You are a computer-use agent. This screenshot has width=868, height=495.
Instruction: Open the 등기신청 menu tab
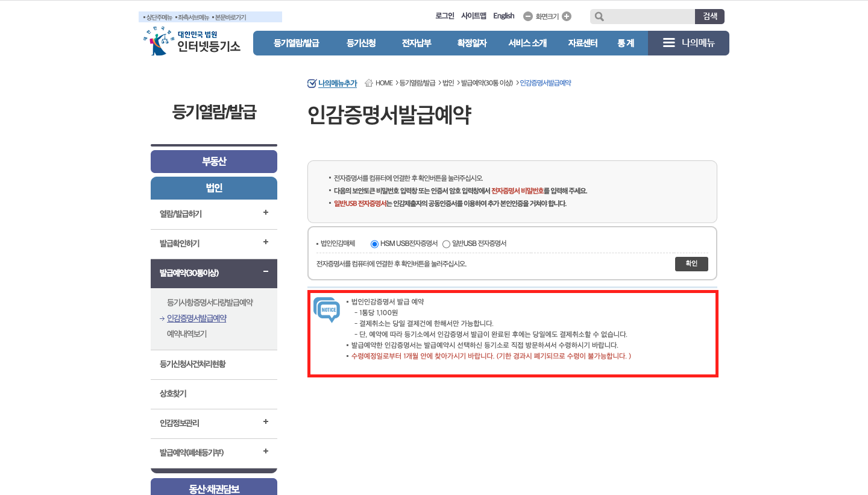361,42
